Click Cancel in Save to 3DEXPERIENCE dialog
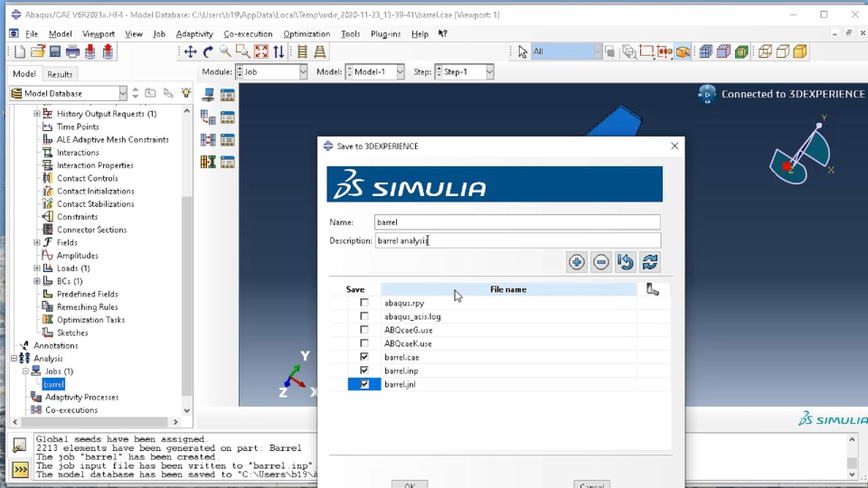The image size is (868, 488). [591, 484]
